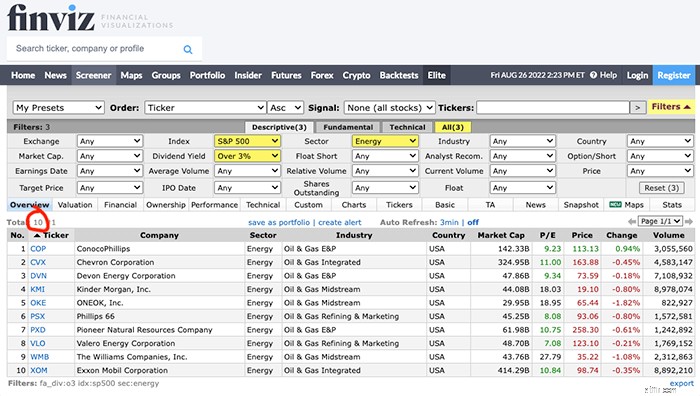This screenshot has width=700, height=396.
Task: Open the Page 1/1 dropdown
Action: coord(660,221)
